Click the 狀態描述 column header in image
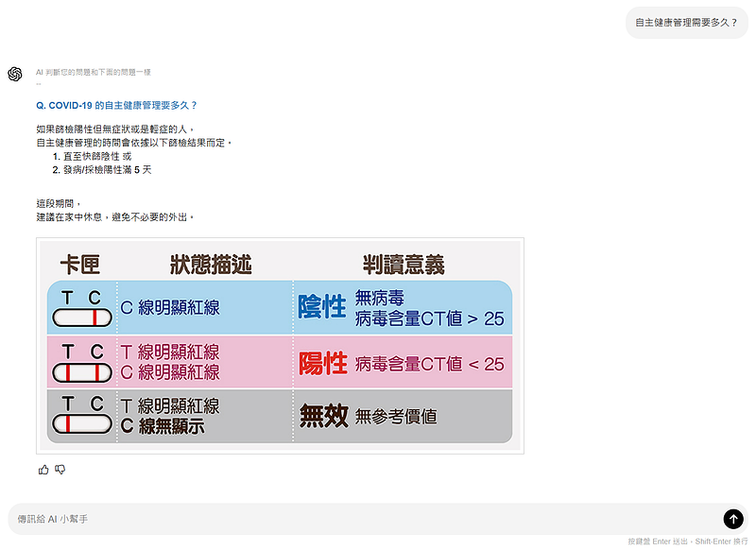The width and height of the screenshot is (756, 550). [x=211, y=264]
